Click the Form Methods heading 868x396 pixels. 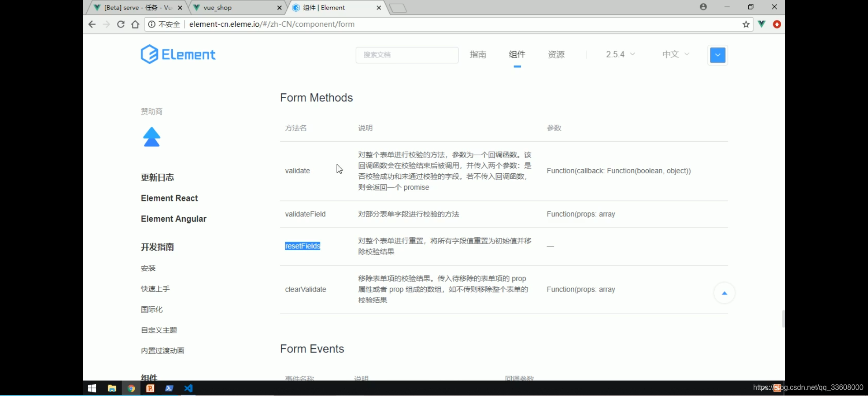316,98
